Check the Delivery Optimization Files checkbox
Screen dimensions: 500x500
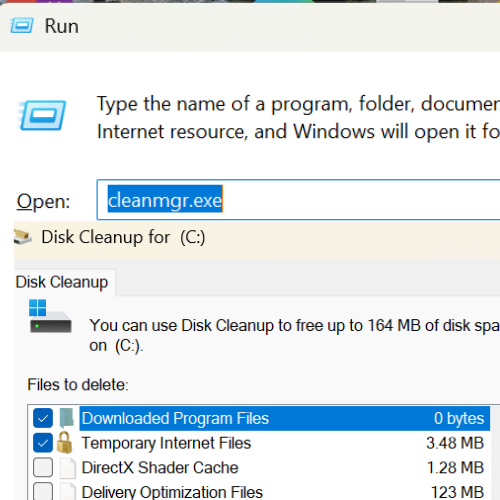[43, 491]
